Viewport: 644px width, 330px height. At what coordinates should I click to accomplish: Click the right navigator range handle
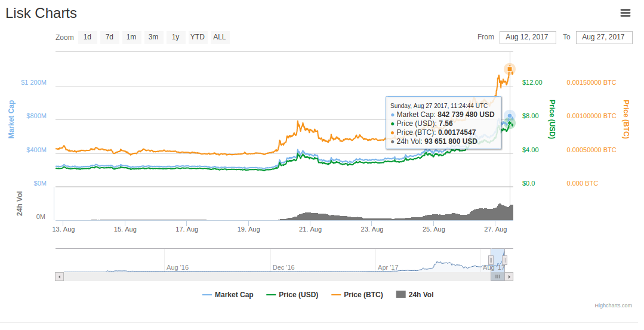(504, 260)
